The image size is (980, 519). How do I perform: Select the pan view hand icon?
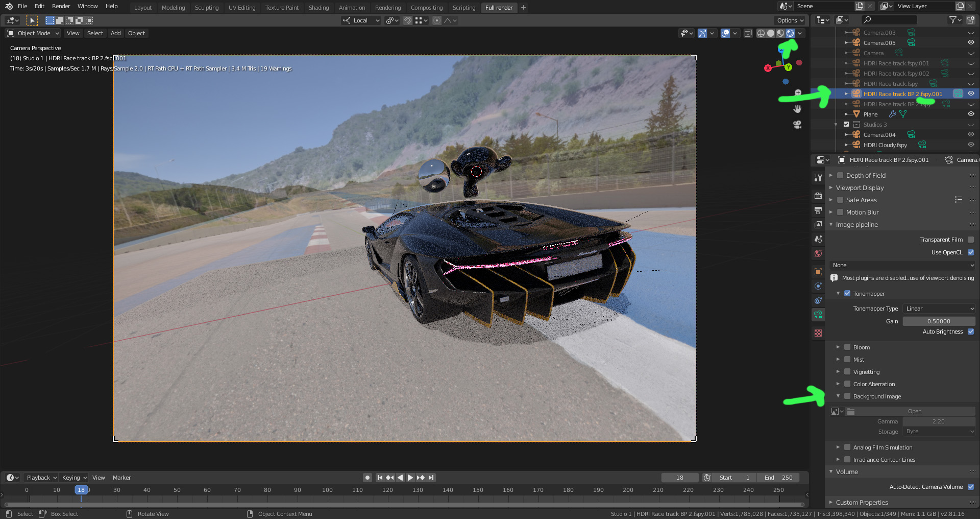pyautogui.click(x=797, y=109)
